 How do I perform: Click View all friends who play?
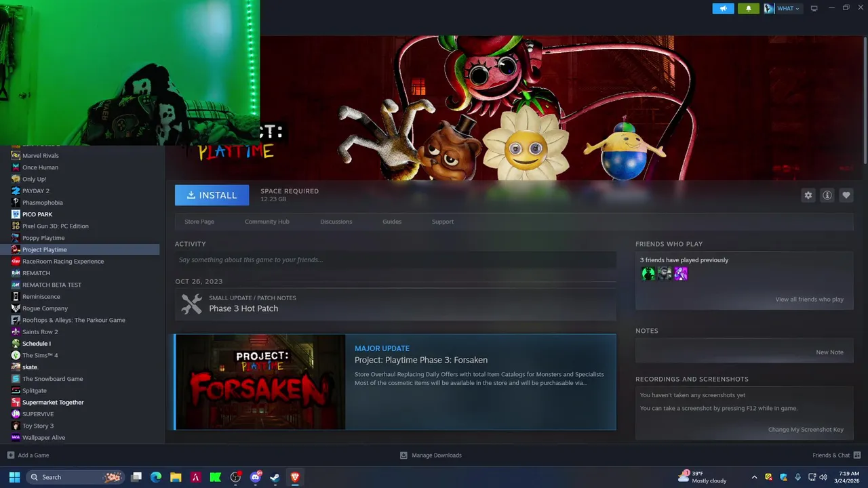(x=810, y=300)
